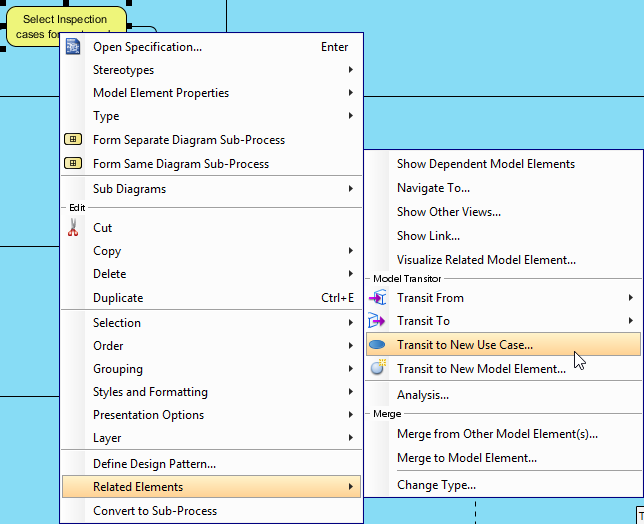The height and width of the screenshot is (524, 644).
Task: Click the Cut scissors icon
Action: point(73,227)
